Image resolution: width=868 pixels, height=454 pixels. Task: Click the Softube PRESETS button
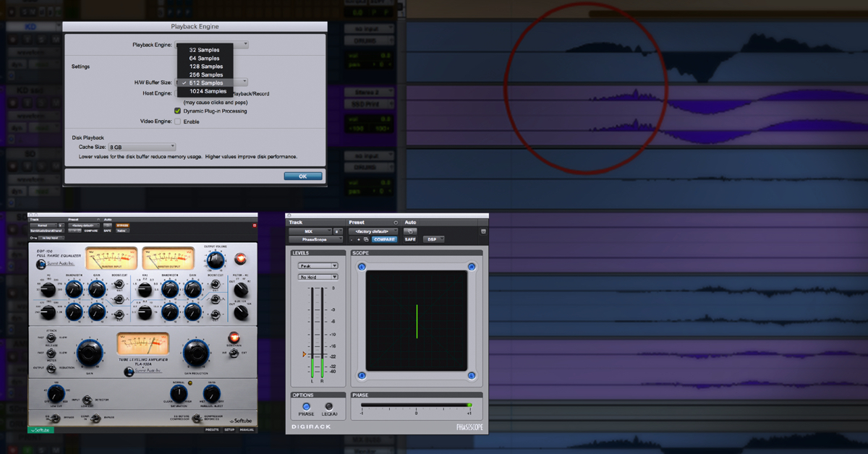[213, 430]
